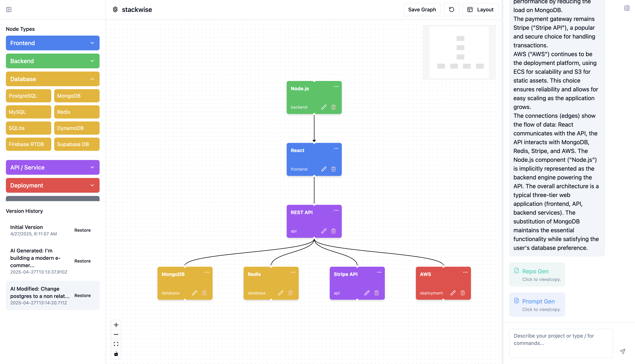
Task: Collapse the left sidebar panel
Action: point(9,10)
